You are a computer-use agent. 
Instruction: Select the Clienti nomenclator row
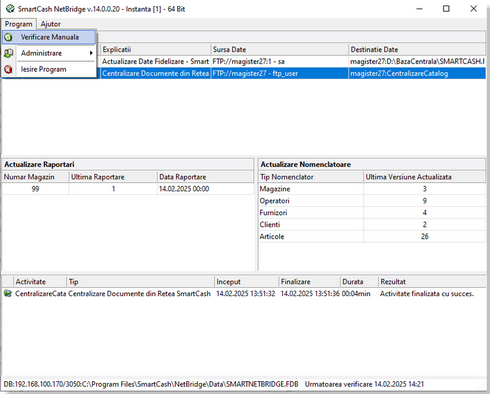point(372,224)
